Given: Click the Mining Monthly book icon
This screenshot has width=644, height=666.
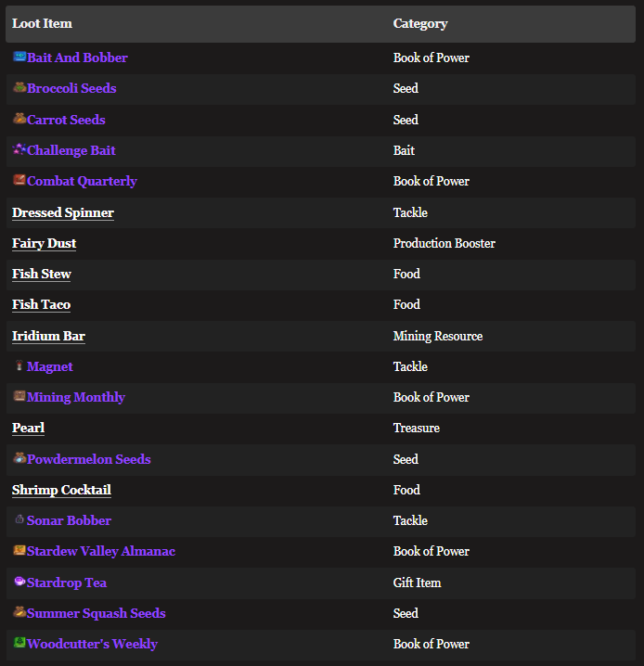Looking at the screenshot, I should 19,396.
